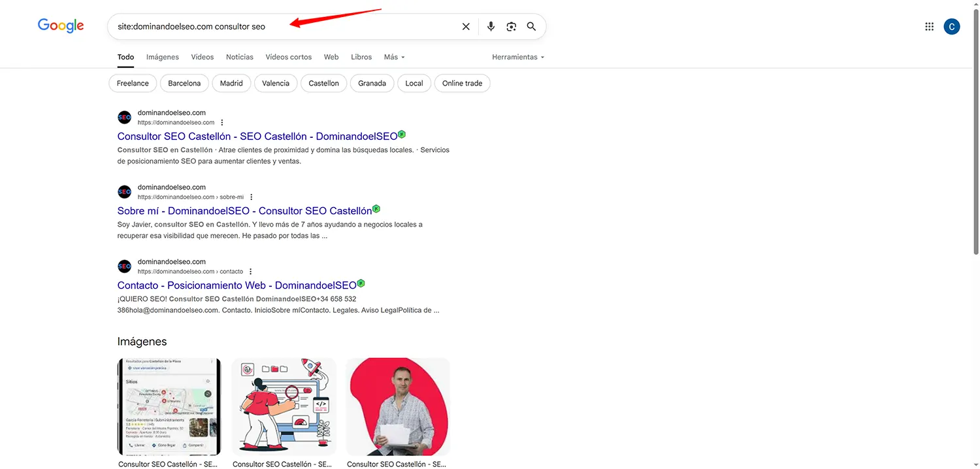Clear the search box with the X icon
Screen dimensions: 980x469
point(466,27)
